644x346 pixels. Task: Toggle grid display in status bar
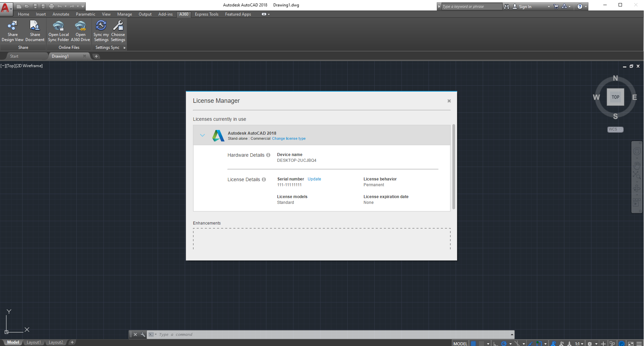pos(473,343)
